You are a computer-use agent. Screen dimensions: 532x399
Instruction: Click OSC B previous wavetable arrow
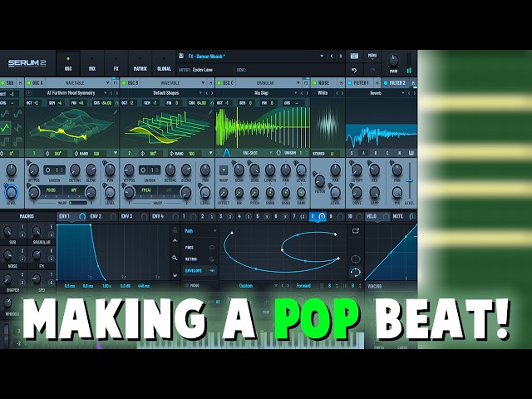(206, 93)
